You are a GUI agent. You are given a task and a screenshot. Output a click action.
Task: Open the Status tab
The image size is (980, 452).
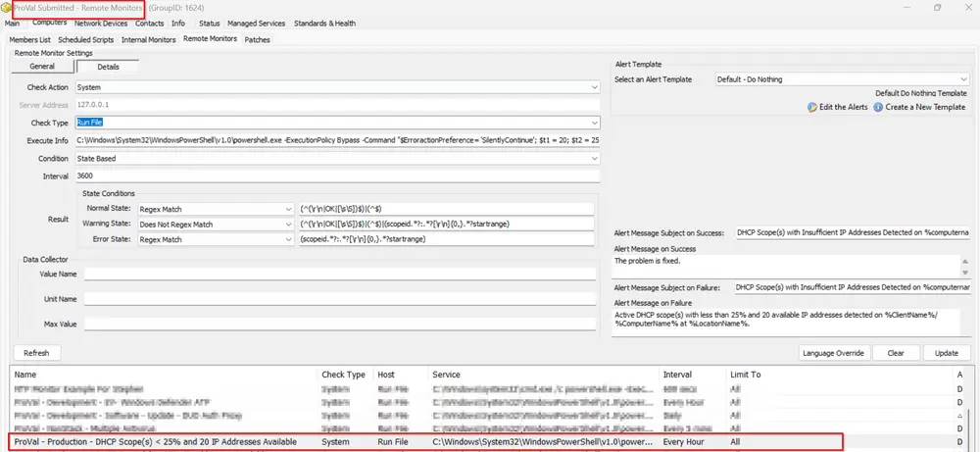210,24
